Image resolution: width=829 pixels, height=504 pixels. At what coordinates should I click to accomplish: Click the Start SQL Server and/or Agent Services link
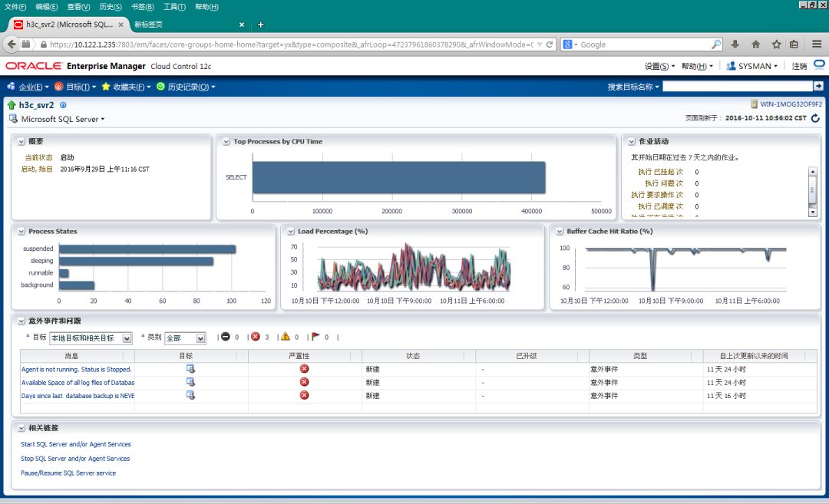click(76, 444)
